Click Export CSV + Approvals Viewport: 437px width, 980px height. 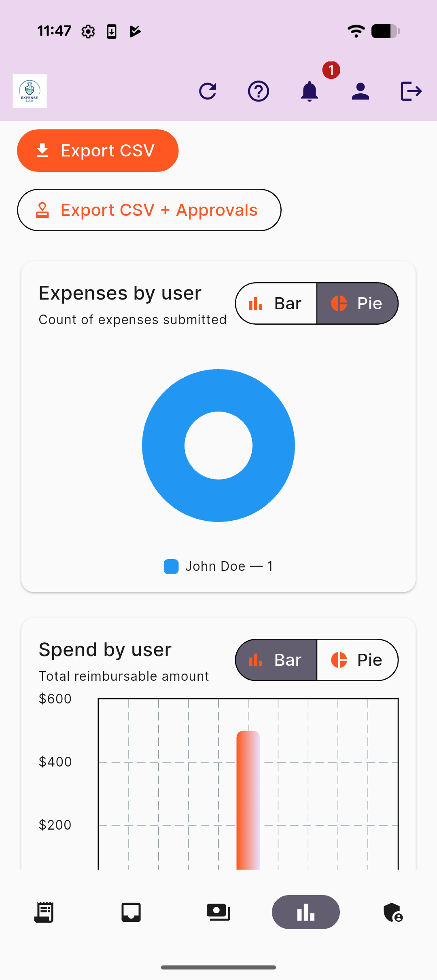pos(149,210)
